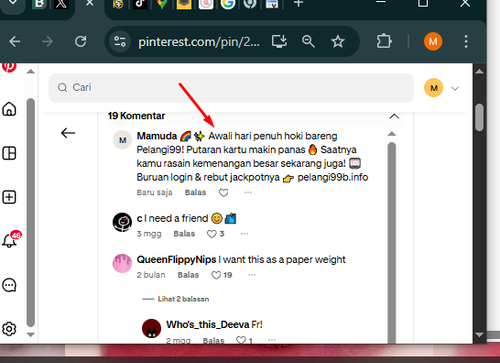The image size is (500, 363).
Task: Click the Pinterest logo
Action: (x=9, y=67)
